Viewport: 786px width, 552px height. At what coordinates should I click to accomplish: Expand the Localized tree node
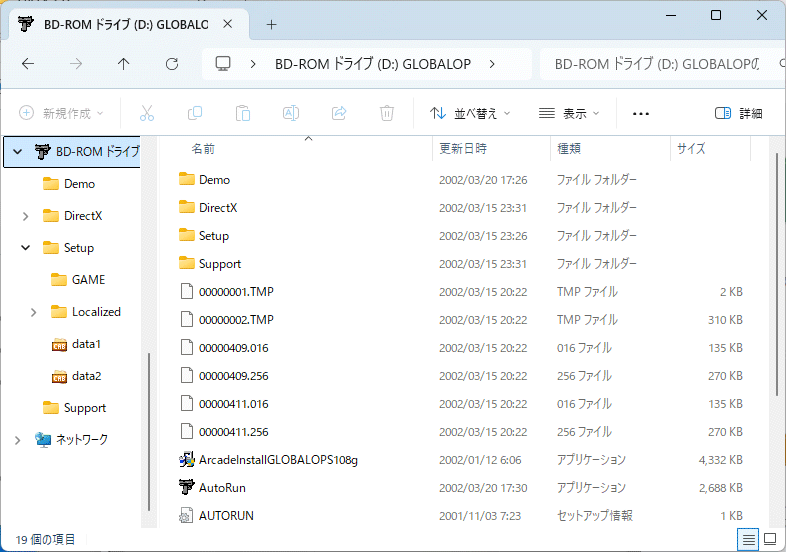(34, 312)
